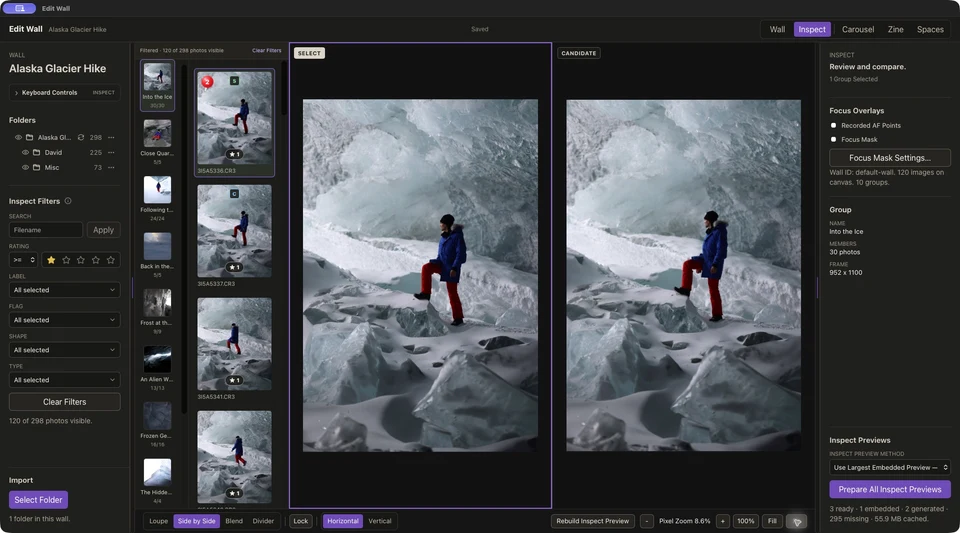960x533 pixels.
Task: Click the refresh icon on Alaska Gl... folder
Action: click(81, 138)
